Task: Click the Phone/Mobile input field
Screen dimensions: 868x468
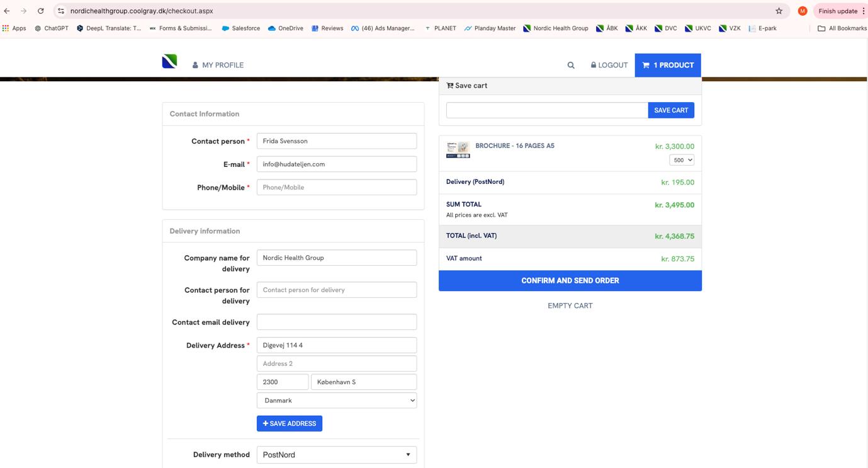Action: click(337, 187)
